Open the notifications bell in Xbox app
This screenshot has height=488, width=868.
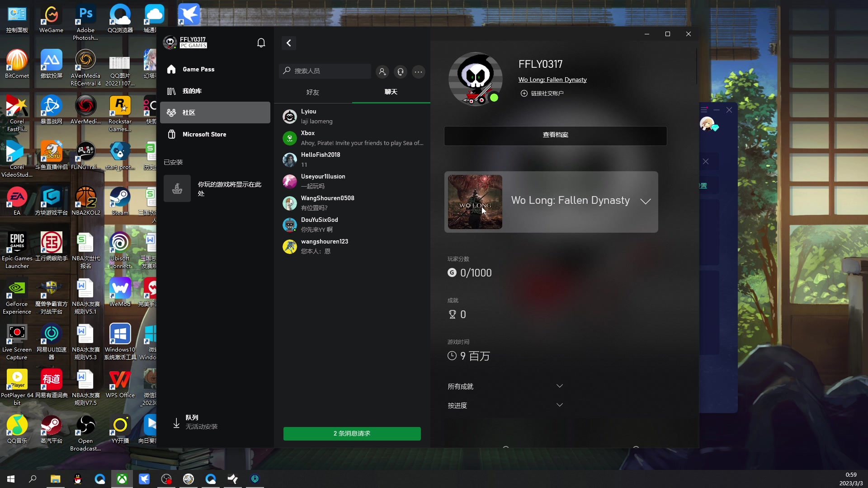261,43
